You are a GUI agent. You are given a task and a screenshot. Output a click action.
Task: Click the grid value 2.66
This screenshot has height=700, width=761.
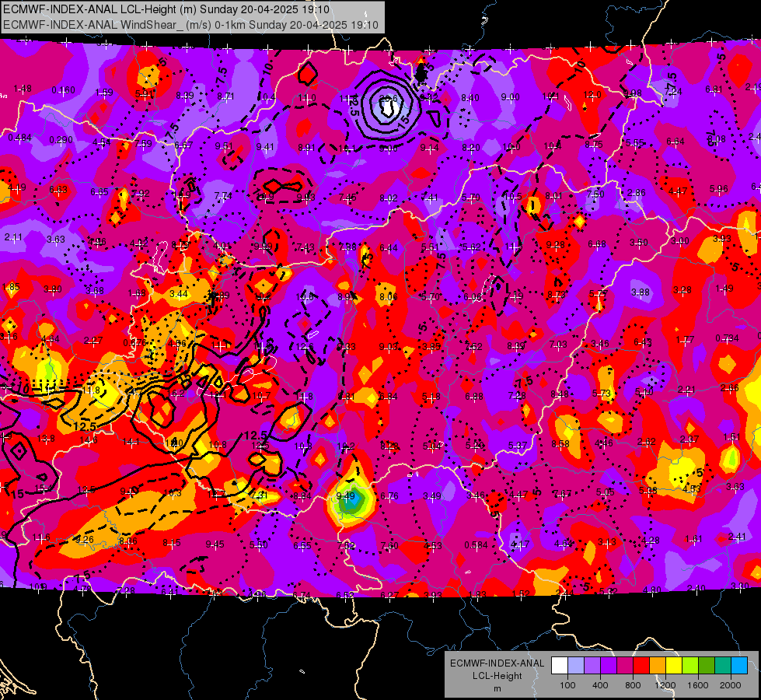click(x=729, y=387)
